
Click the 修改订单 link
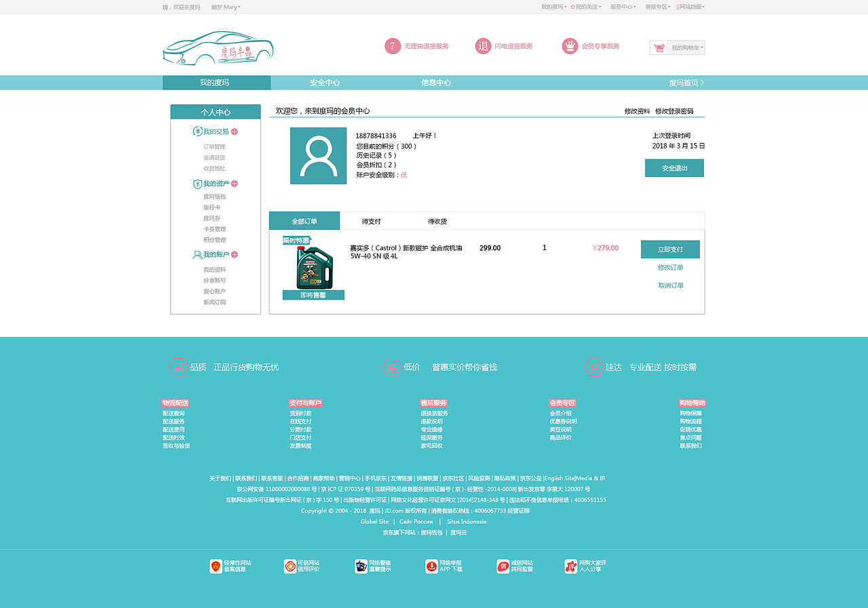(671, 268)
